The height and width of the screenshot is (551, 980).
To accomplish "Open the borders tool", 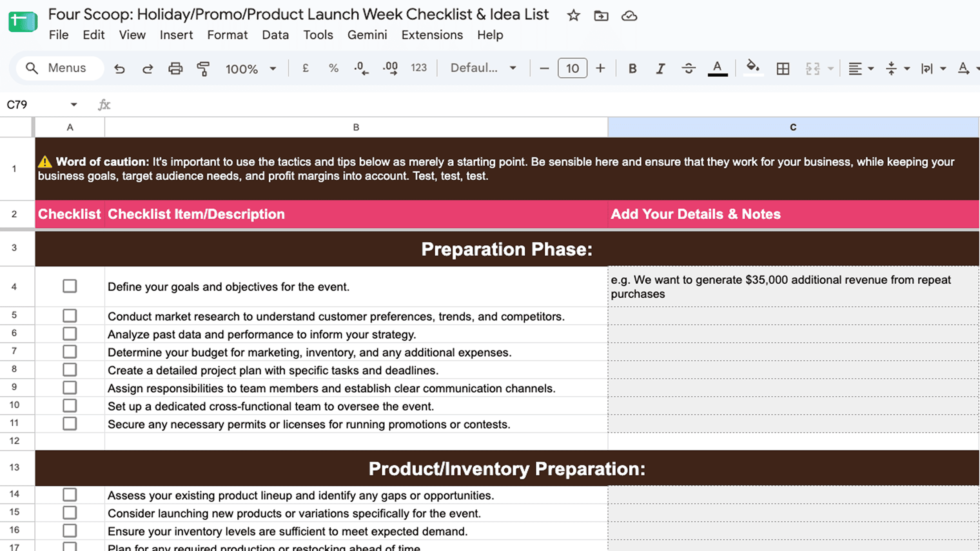I will tap(783, 69).
